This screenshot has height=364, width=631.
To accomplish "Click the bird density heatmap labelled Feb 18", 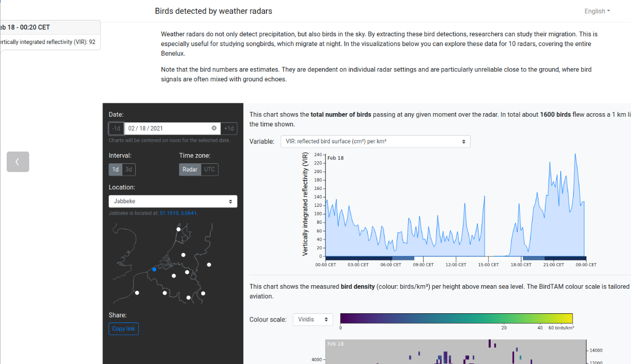I will click(x=455, y=351).
